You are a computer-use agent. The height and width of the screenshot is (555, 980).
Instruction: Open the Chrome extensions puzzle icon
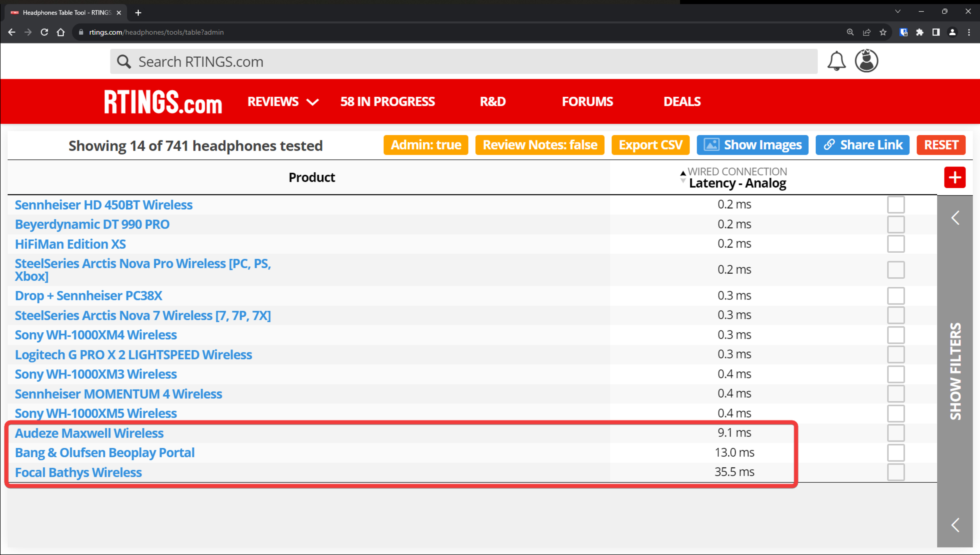[920, 32]
